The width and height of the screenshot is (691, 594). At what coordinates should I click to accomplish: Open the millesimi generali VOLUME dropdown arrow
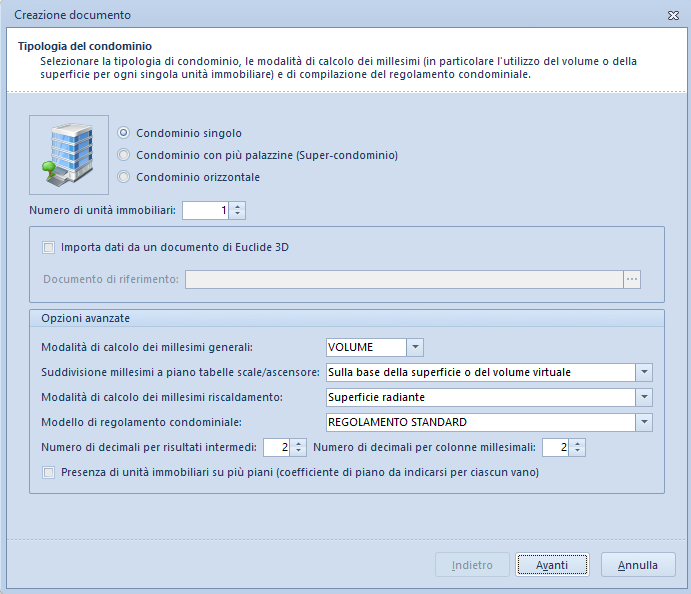[x=415, y=347]
